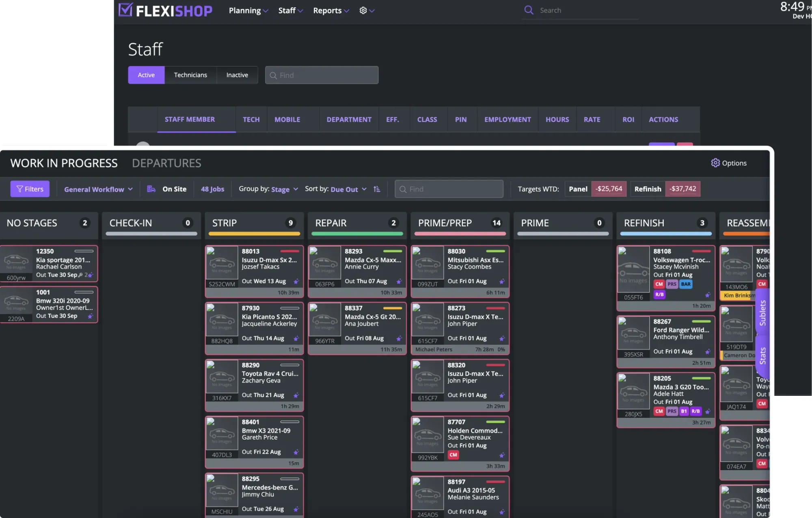The height and width of the screenshot is (518, 812).
Task: Open the Sublets side panel
Action: coord(762,313)
